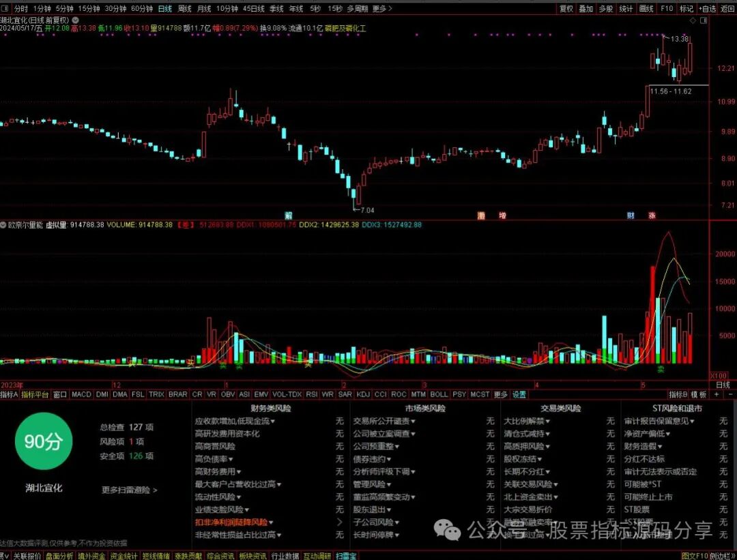Click the 碳肥及磷化工 sector label
The width and height of the screenshot is (737, 560).
345,28
